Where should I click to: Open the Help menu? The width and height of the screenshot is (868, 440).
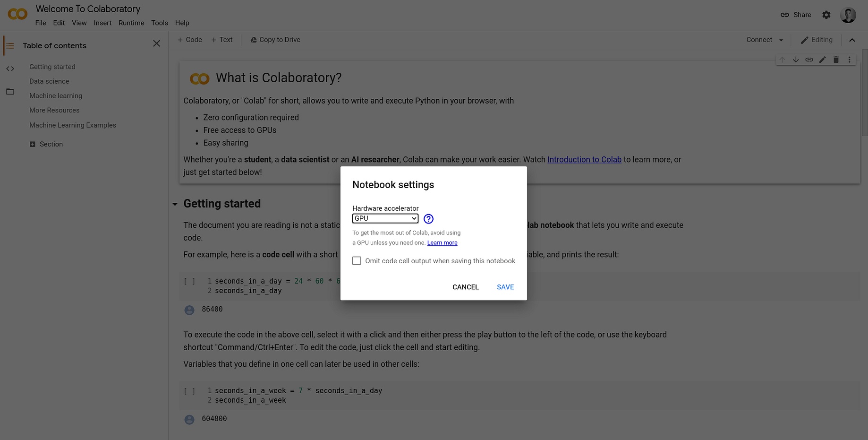coord(182,23)
